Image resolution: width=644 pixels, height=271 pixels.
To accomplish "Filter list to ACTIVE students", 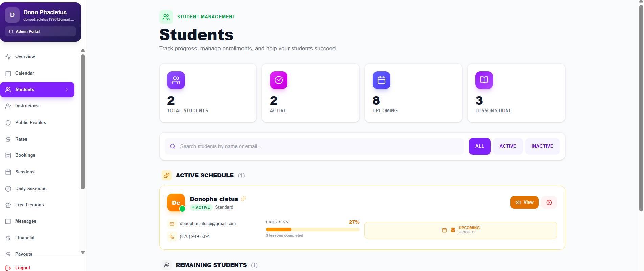I will [507, 146].
